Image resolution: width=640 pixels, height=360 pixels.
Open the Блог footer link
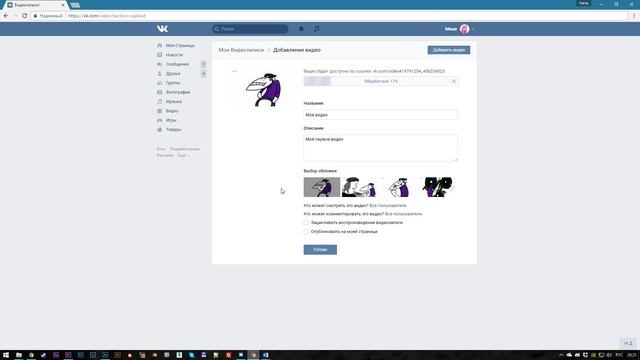[x=161, y=149]
